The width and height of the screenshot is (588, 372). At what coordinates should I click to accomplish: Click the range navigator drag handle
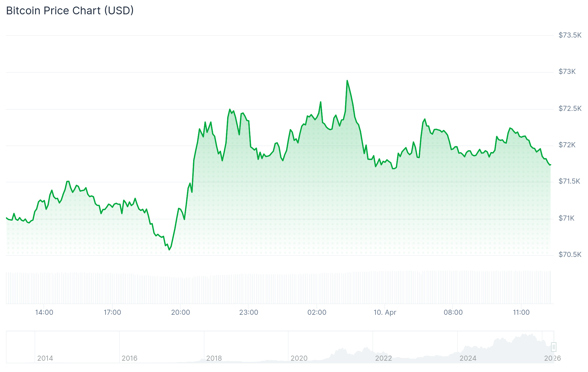point(553,347)
